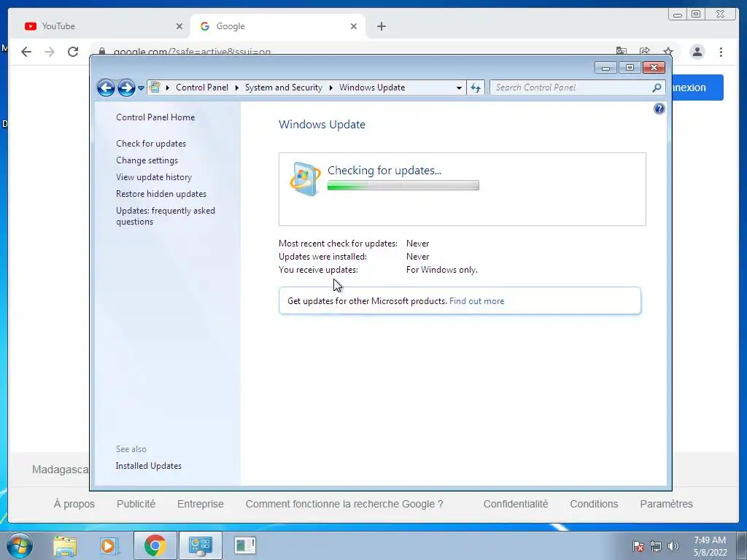Switch to Google tab in Chrome
This screenshot has height=560, width=747.
(x=278, y=26)
